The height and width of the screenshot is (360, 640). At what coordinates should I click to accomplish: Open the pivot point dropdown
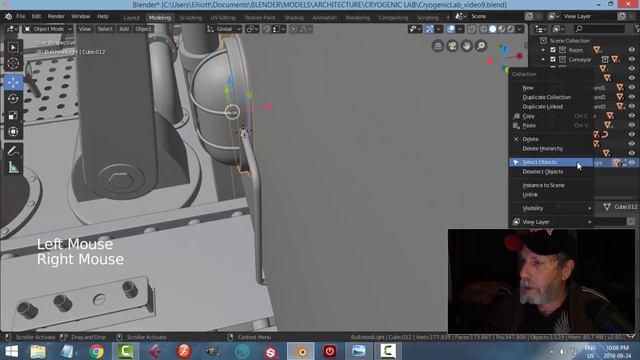(x=252, y=29)
